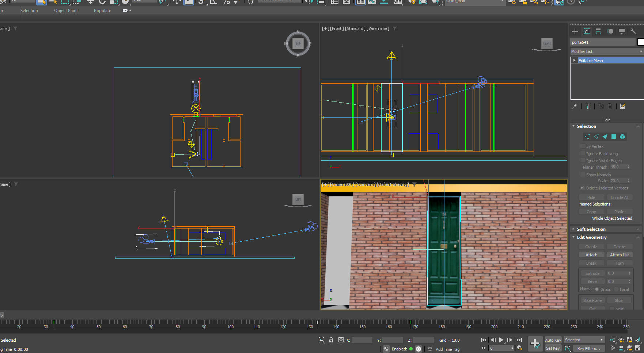Image resolution: width=644 pixels, height=353 pixels.
Task: Select the Local normal radio button
Action: click(617, 289)
